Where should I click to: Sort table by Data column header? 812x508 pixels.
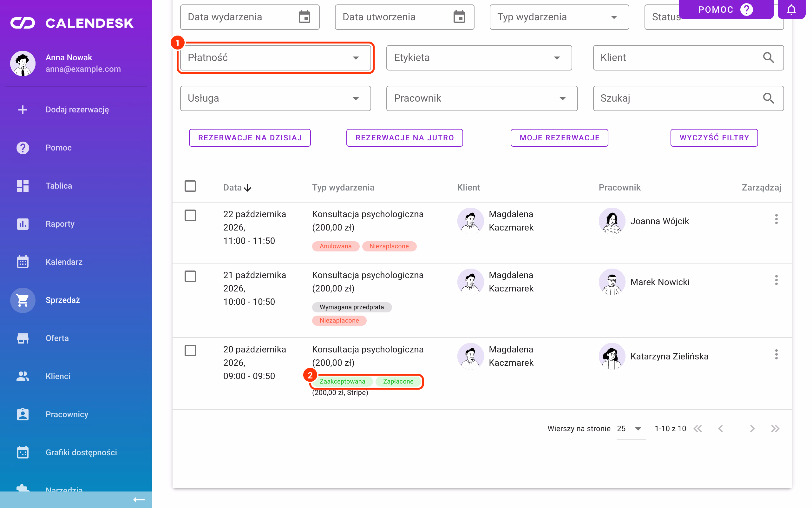point(237,187)
